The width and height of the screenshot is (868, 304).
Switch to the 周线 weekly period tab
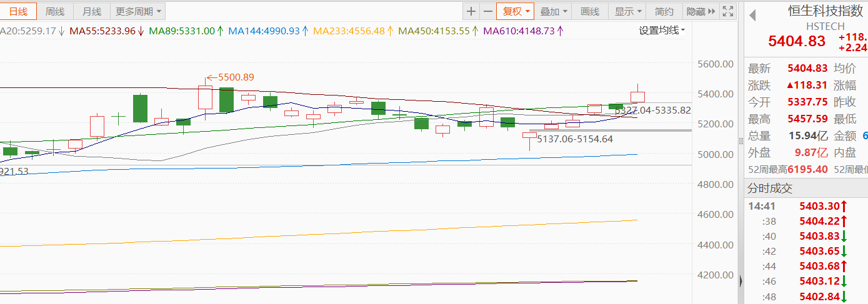(x=55, y=11)
